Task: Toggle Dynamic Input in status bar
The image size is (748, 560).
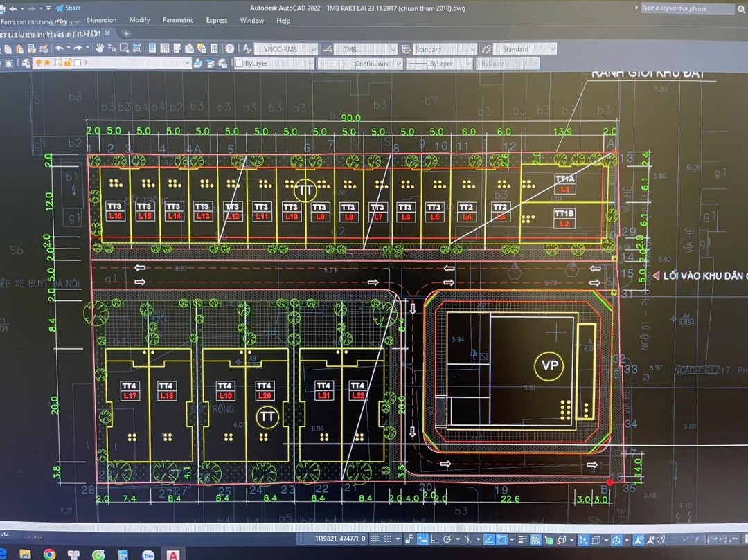Action: coord(422,539)
